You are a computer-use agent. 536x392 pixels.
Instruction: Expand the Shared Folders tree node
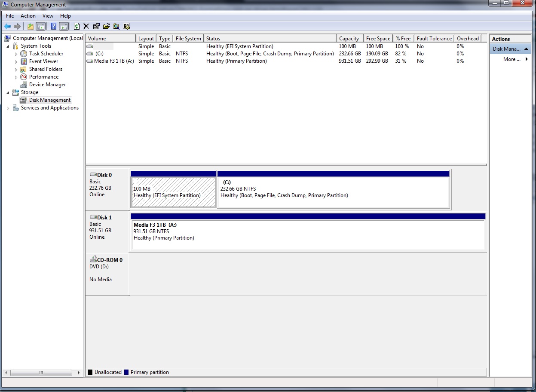point(16,70)
